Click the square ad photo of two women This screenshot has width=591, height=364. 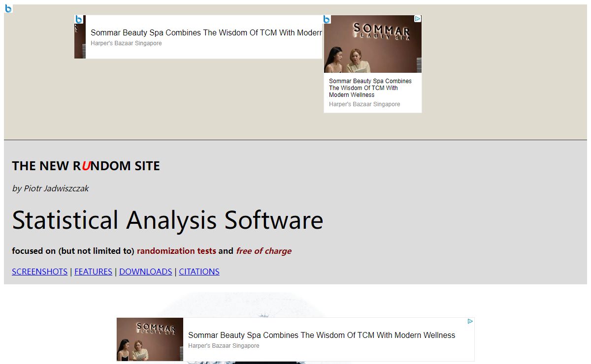tap(373, 44)
